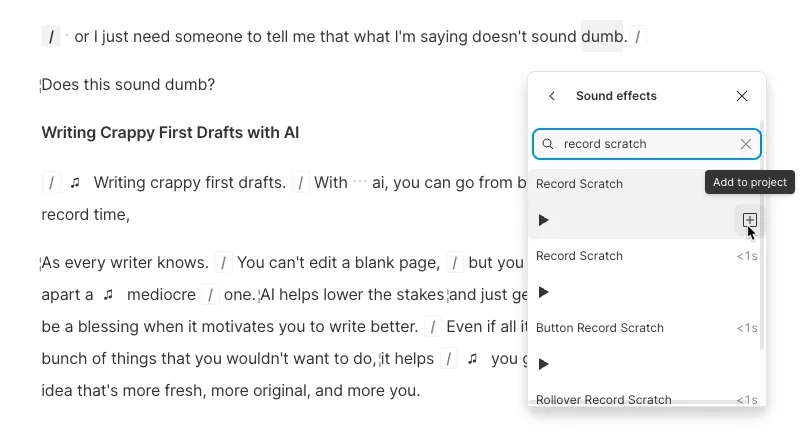The image size is (812, 433).
Task: Click slash marker after 'dumb.'
Action: click(x=637, y=37)
